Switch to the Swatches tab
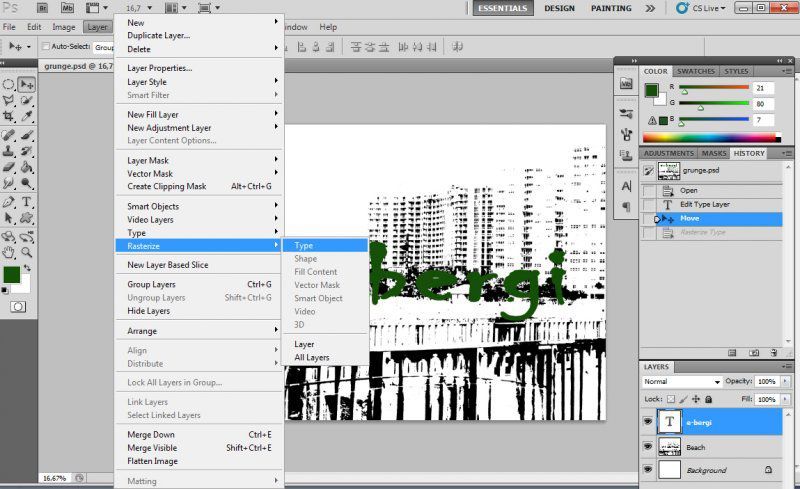 696,71
